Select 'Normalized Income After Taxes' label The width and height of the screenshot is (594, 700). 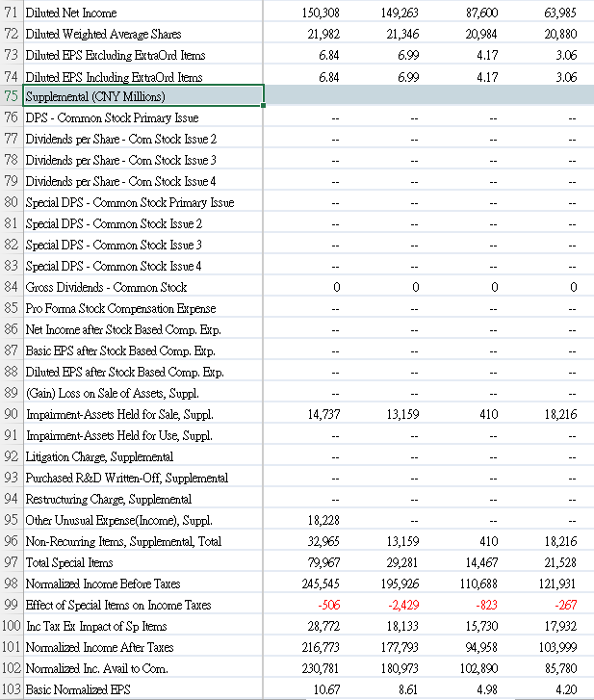pyautogui.click(x=99, y=647)
